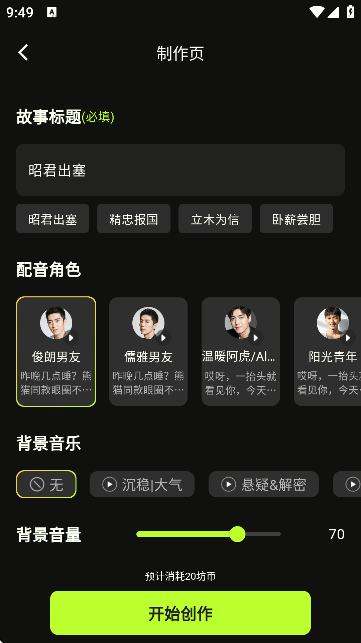
Task: Adjust the 背景音量 slider handle
Action: pyautogui.click(x=237, y=534)
